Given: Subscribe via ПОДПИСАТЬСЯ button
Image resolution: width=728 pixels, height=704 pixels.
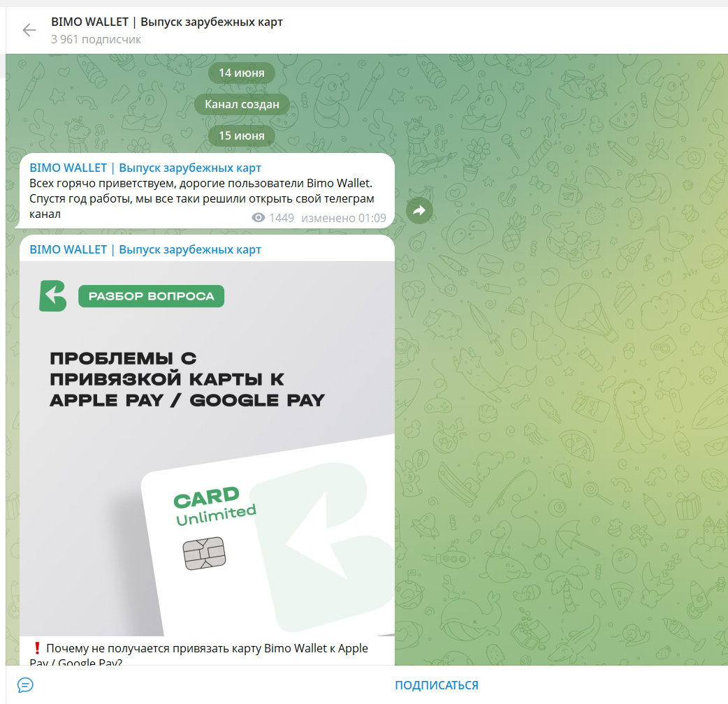Looking at the screenshot, I should (437, 685).
